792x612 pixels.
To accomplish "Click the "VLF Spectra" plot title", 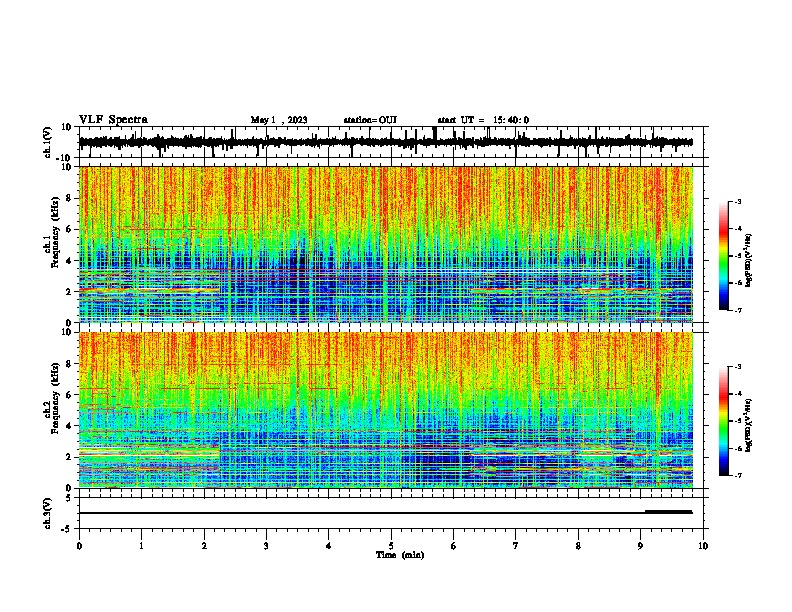I will (x=113, y=120).
